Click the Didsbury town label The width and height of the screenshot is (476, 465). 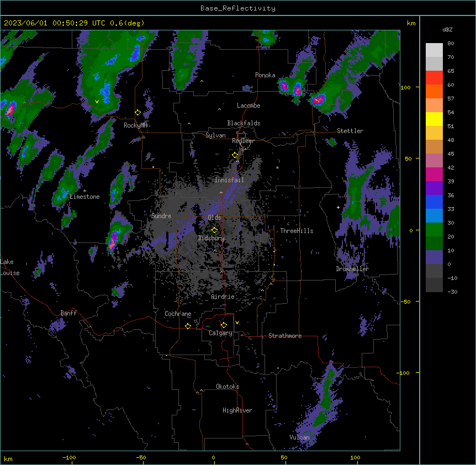(211, 238)
